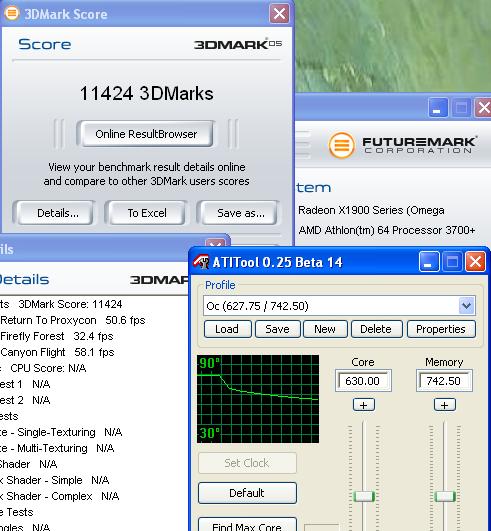Click the Core clock input field
Image resolution: width=491 pixels, height=531 pixels.
pos(363,381)
